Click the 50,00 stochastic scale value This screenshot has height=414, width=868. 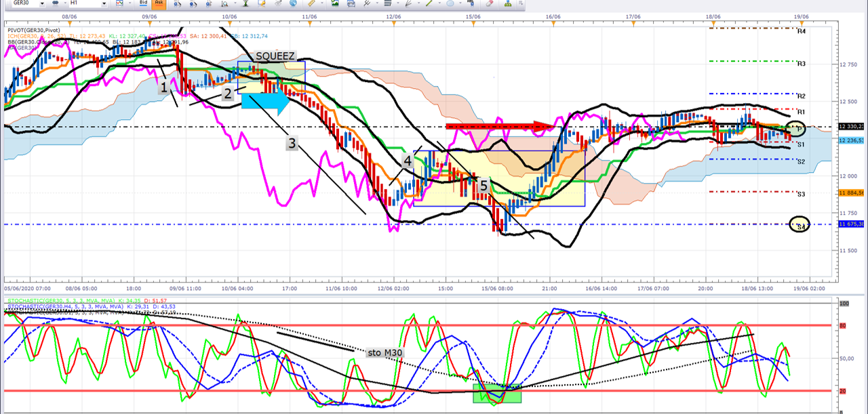click(848, 358)
